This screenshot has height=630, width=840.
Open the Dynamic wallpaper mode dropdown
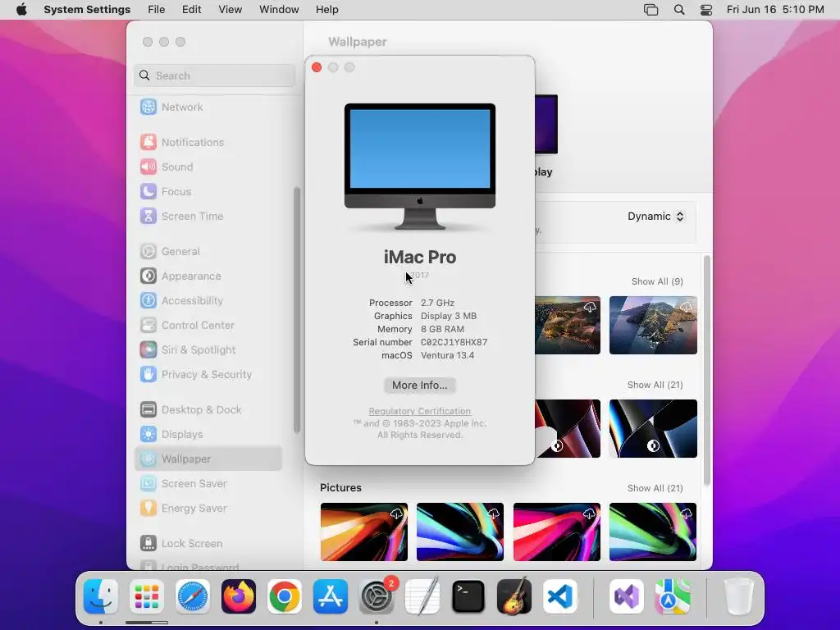(655, 217)
